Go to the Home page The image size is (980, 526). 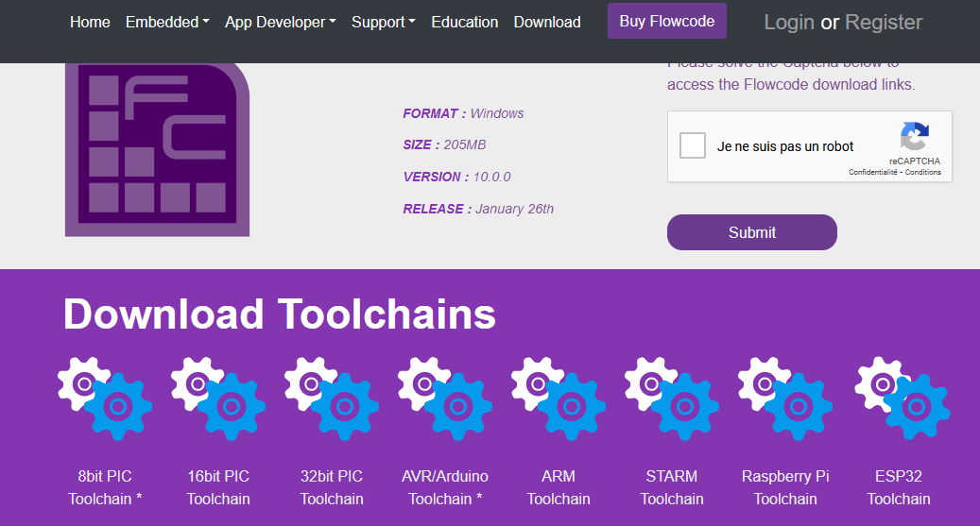pos(90,22)
